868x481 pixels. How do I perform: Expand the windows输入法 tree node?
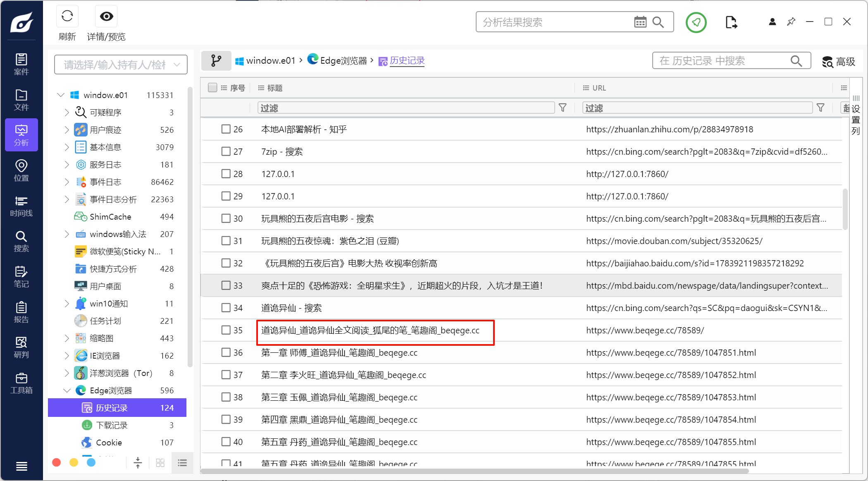[67, 234]
